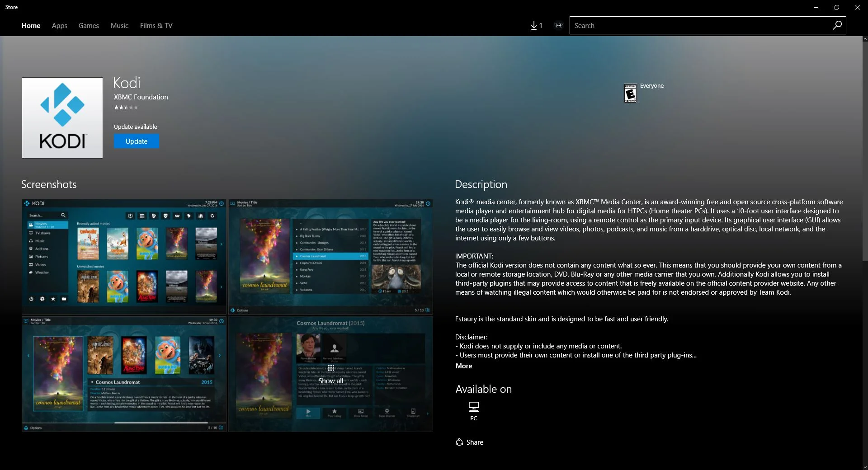Click the Kodi app logo
The height and width of the screenshot is (470, 868).
62,118
